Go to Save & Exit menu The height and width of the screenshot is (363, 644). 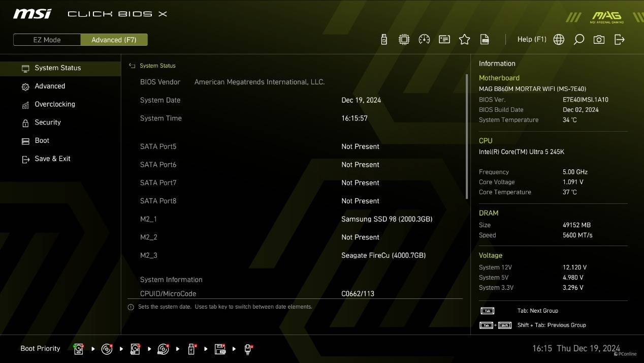coord(52,159)
